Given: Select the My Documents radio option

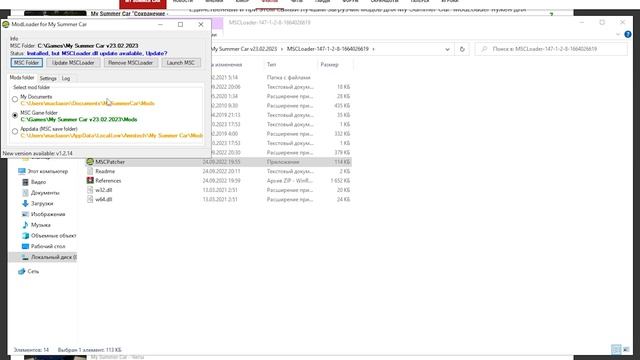Looking at the screenshot, I should [x=15, y=99].
